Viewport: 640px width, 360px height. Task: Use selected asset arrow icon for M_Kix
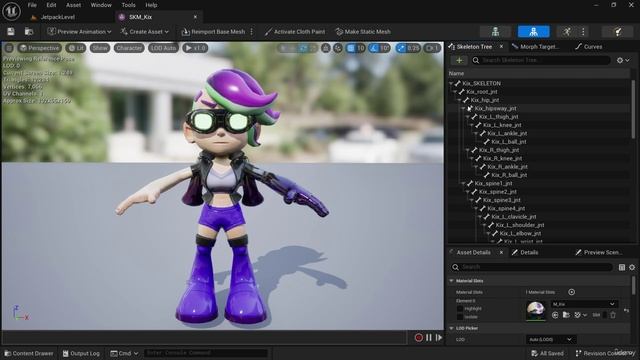click(x=555, y=315)
